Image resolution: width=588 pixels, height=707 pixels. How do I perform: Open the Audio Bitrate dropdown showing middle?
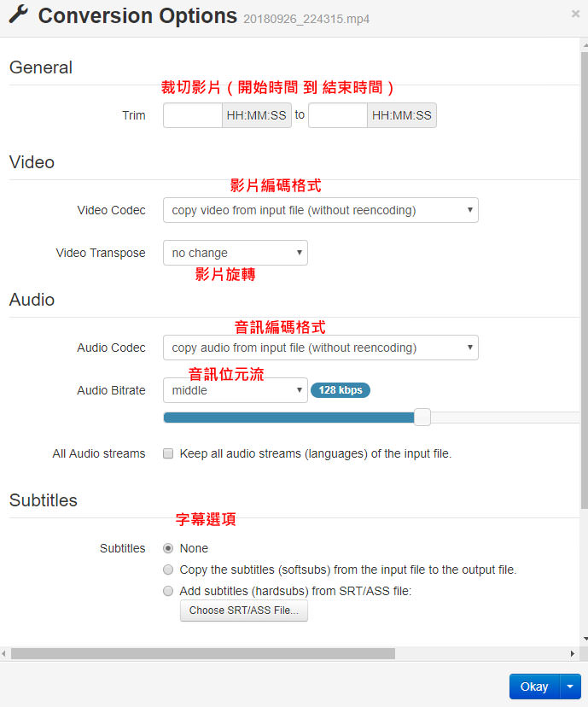click(x=235, y=390)
